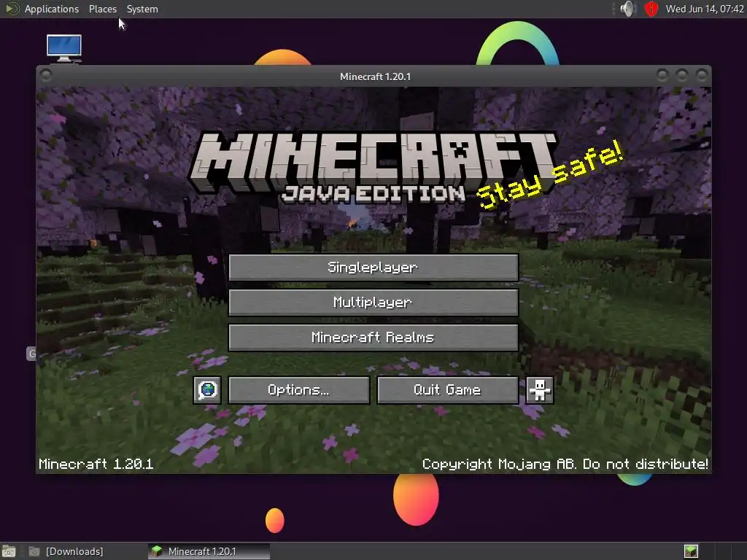This screenshot has width=747, height=560.
Task: Open the Places menu
Action: coord(103,9)
